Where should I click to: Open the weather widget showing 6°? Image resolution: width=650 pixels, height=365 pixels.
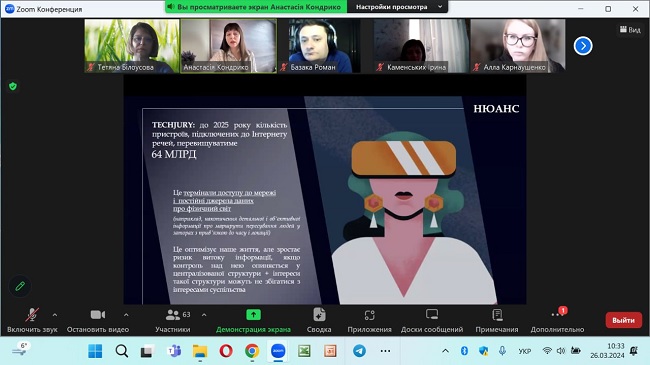point(20,349)
